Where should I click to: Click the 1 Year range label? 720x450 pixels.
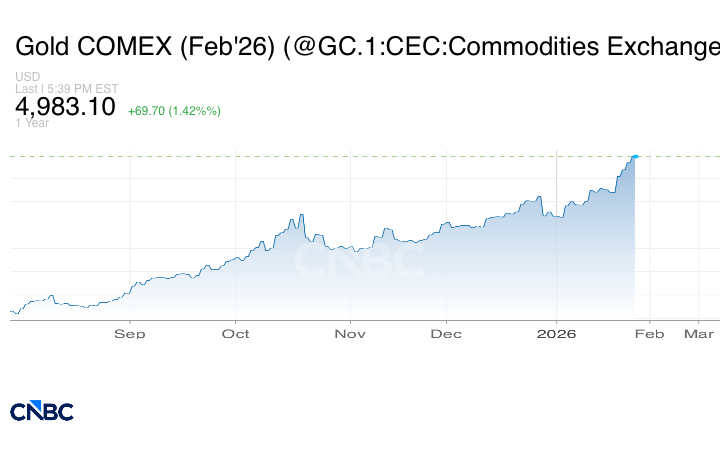(x=31, y=123)
